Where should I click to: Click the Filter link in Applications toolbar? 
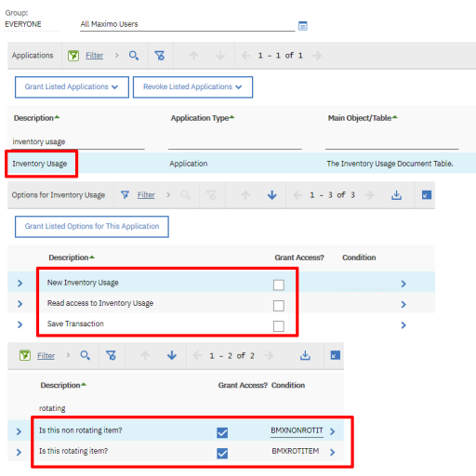pos(94,56)
